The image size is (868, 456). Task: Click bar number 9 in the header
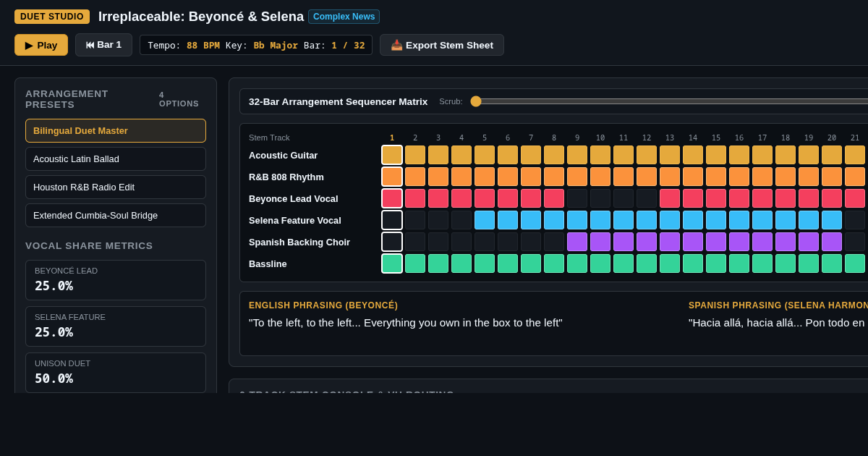[x=577, y=138]
